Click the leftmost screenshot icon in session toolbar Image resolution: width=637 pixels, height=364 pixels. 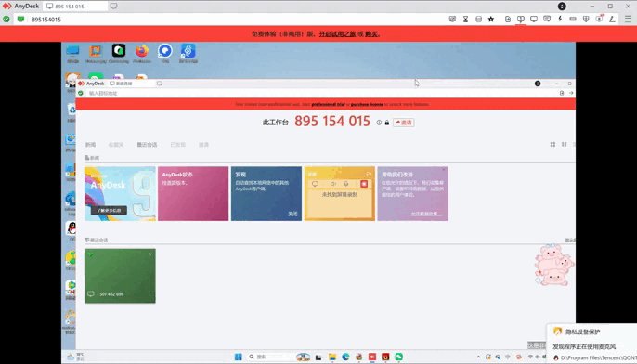click(x=452, y=19)
